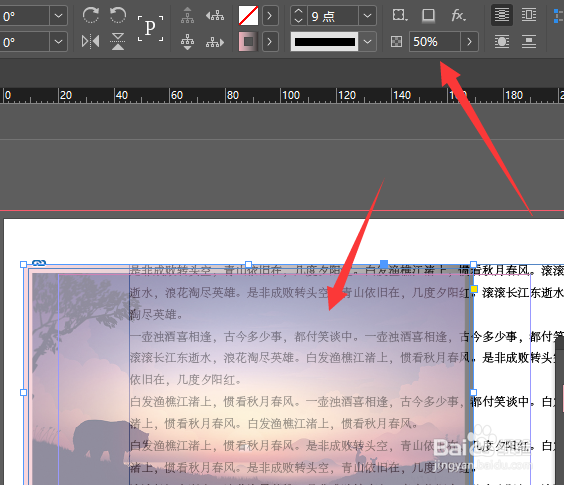Open the shear angle dropdown

pos(58,42)
